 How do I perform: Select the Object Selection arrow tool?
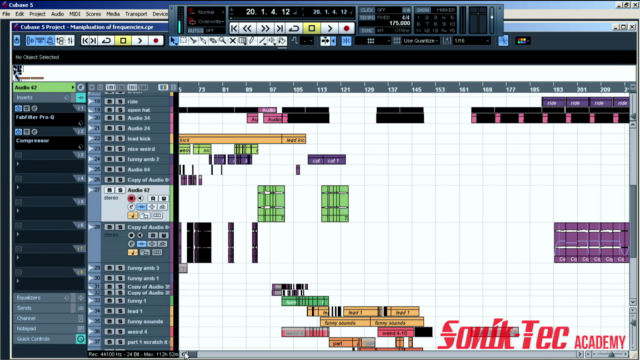(x=174, y=41)
